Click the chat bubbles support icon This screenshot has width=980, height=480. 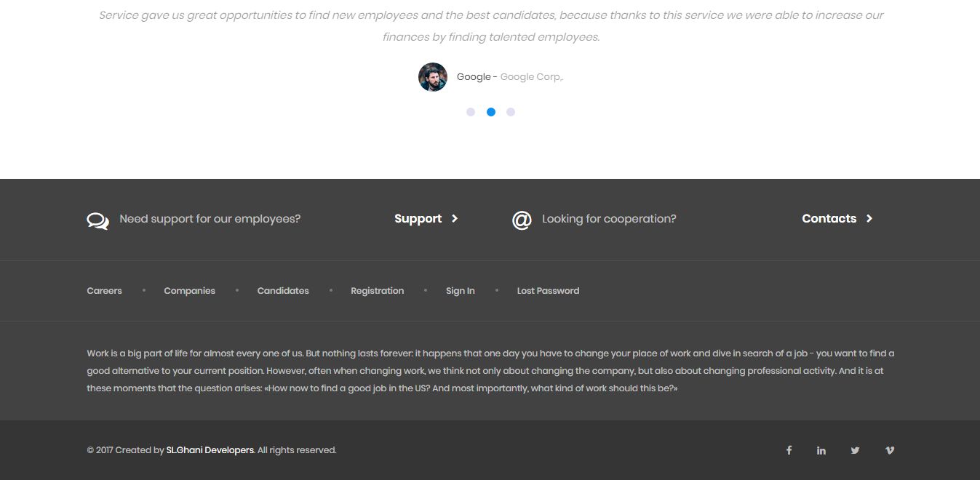click(97, 221)
